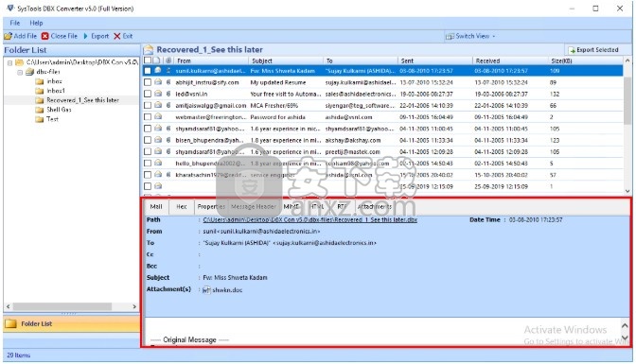Select the inbox folder

pyautogui.click(x=54, y=81)
